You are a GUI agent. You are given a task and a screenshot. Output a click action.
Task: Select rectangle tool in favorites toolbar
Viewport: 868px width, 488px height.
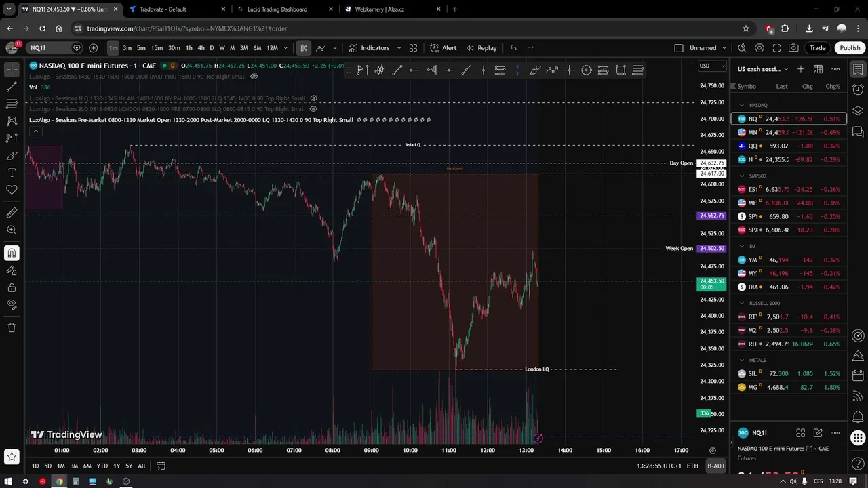click(x=620, y=70)
